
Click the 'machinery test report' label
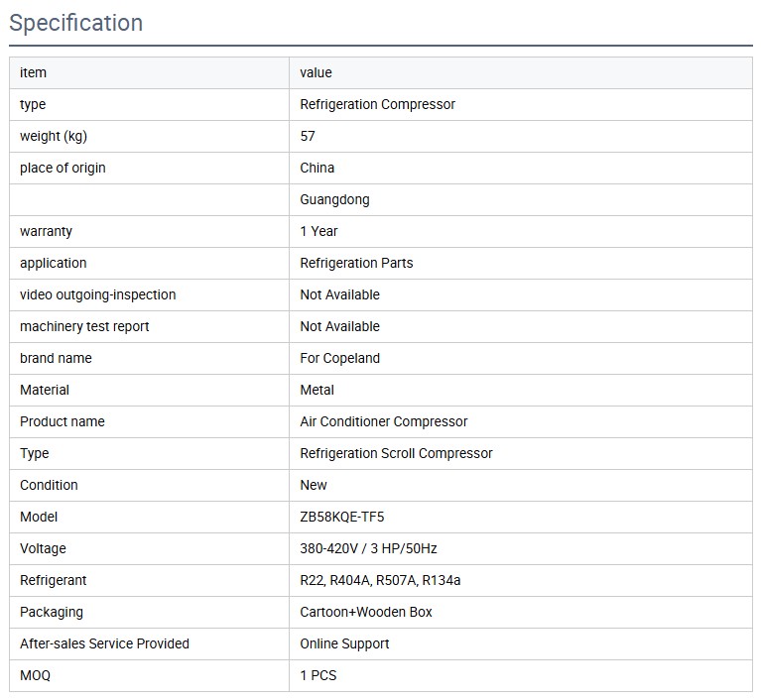coord(84,326)
